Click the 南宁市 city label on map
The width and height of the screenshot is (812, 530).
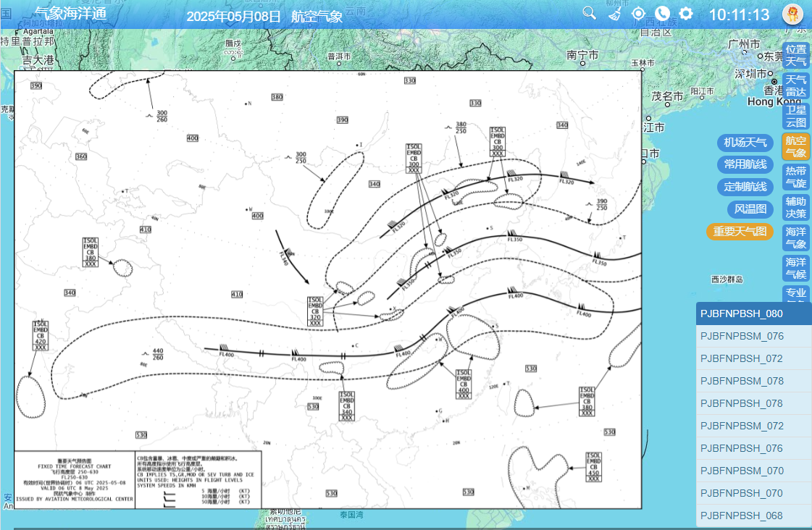pyautogui.click(x=582, y=55)
